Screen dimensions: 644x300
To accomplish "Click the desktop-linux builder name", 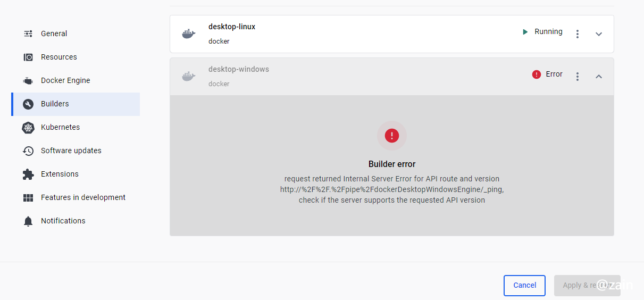I will click(x=232, y=27).
